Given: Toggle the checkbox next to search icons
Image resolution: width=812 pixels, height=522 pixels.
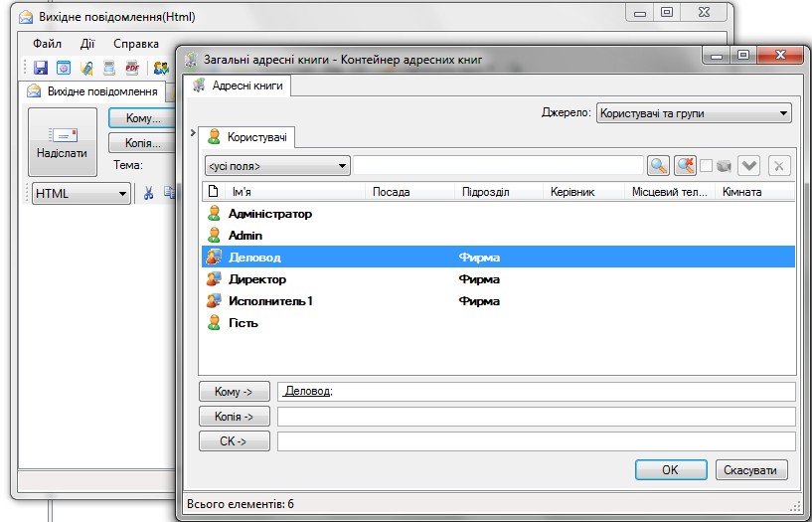Looking at the screenshot, I should click(706, 166).
